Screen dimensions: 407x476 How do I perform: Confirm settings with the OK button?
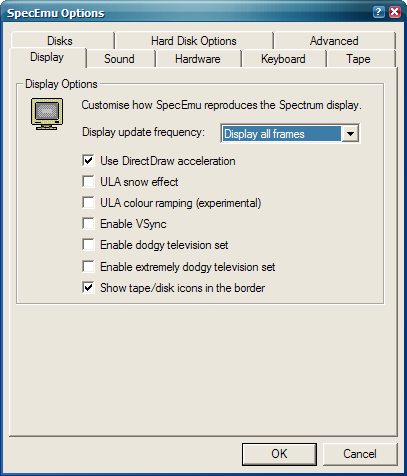pyautogui.click(x=279, y=454)
